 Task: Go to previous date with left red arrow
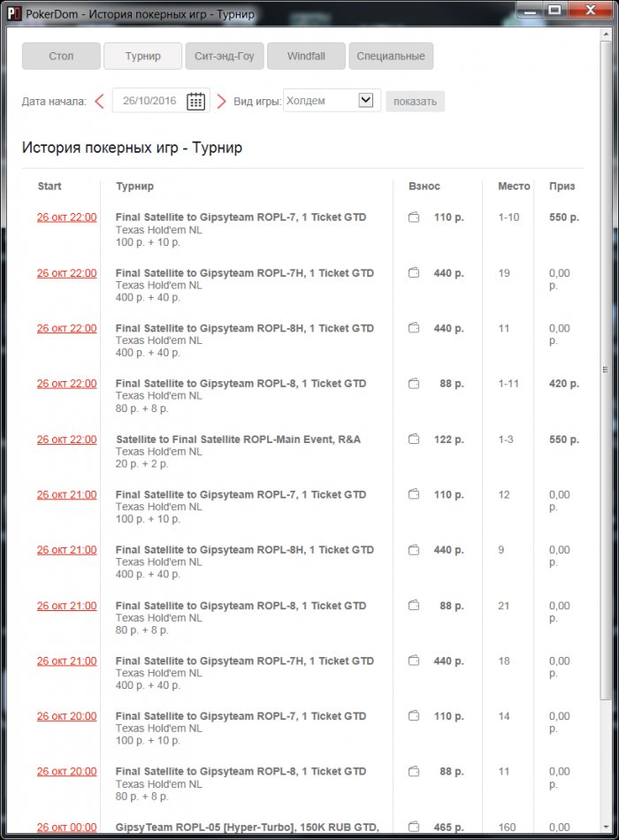pyautogui.click(x=100, y=102)
